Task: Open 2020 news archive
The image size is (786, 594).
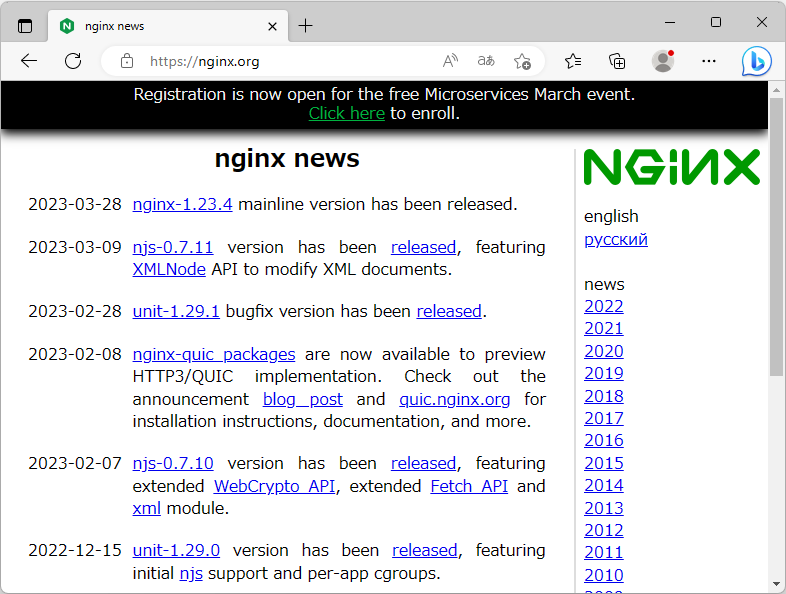Action: point(604,351)
